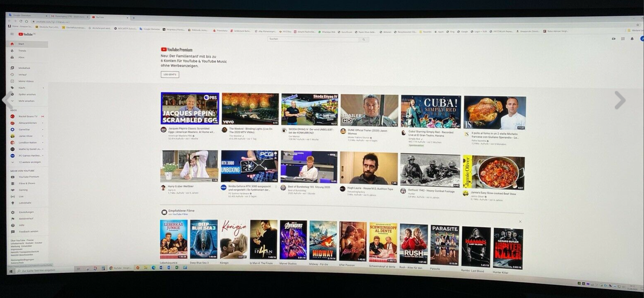The height and width of the screenshot is (298, 644).
Task: Open a new tab with plus button
Action: click(x=134, y=18)
